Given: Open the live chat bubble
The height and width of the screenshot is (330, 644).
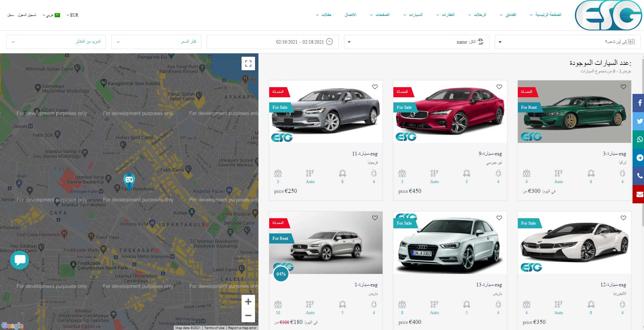Looking at the screenshot, I should pos(20,260).
